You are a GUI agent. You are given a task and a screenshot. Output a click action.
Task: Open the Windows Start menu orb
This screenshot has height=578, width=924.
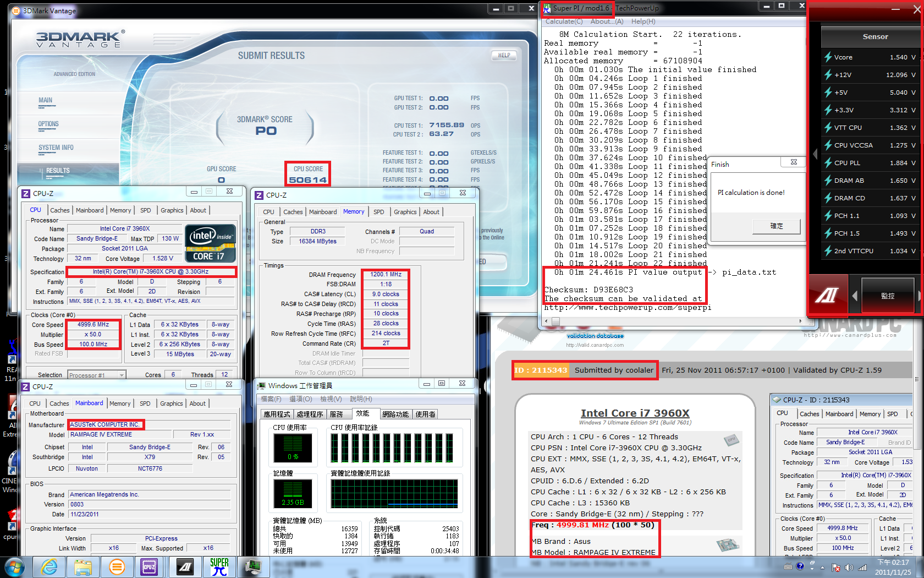coord(14,567)
